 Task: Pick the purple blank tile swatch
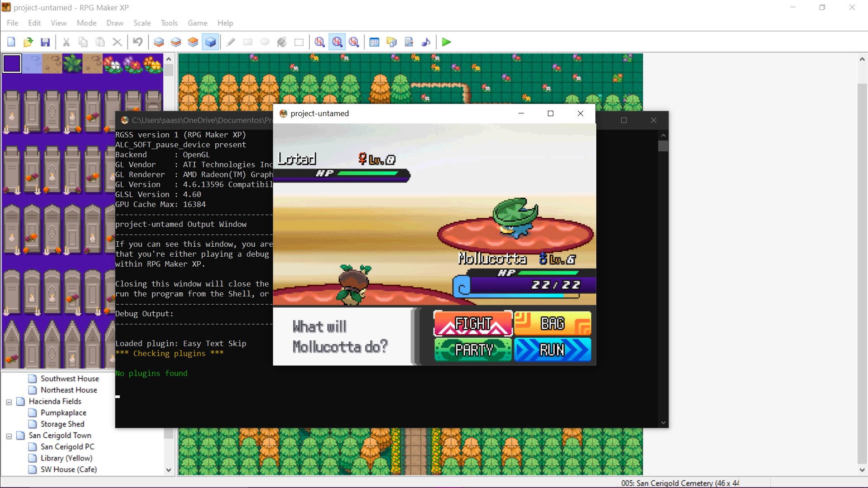[x=12, y=63]
